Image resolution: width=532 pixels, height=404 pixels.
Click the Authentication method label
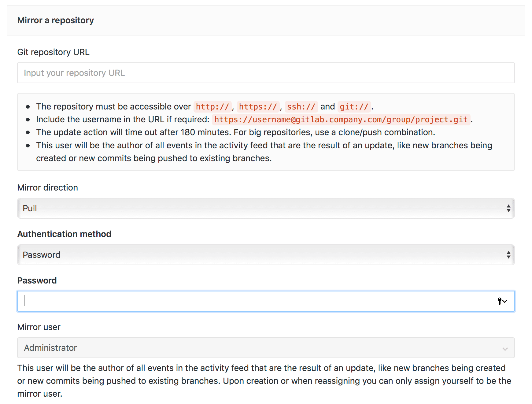point(64,234)
